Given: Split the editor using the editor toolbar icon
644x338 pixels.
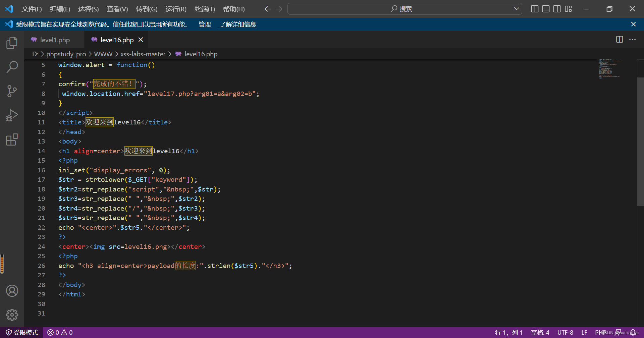Looking at the screenshot, I should [x=619, y=40].
